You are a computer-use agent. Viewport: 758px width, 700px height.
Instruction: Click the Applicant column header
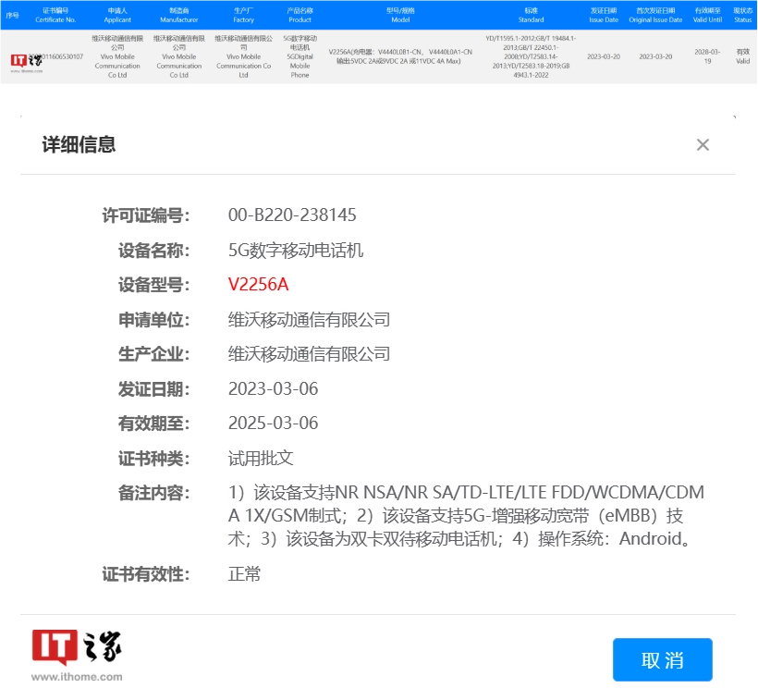point(117,15)
